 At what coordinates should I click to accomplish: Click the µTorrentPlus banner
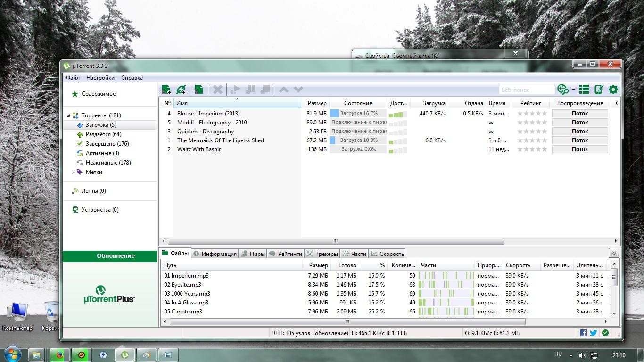coord(109,294)
